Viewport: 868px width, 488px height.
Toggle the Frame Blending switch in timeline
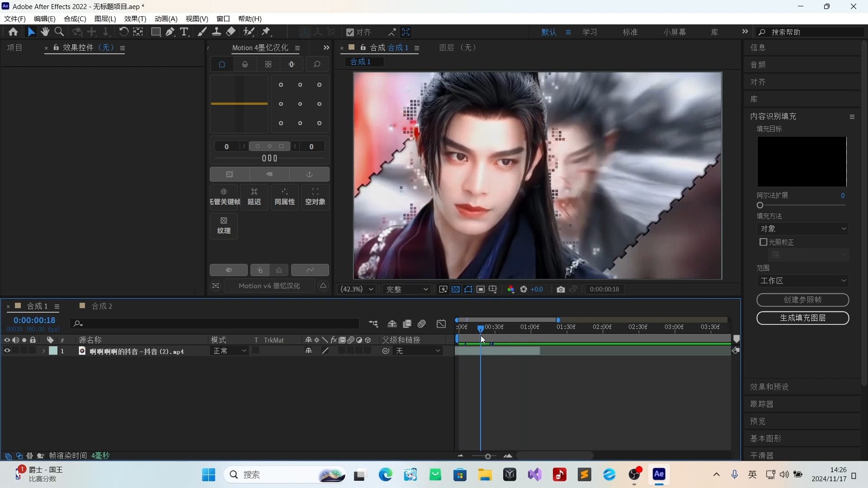pos(407,324)
